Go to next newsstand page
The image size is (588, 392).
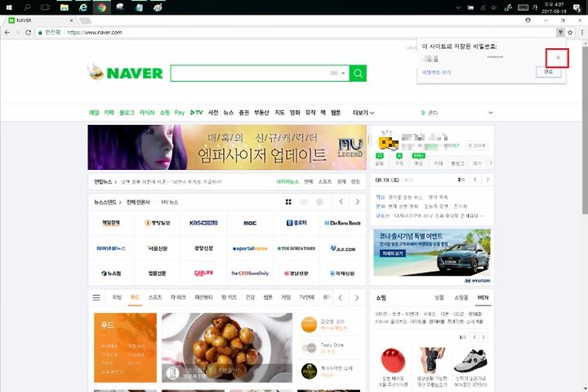point(358,202)
